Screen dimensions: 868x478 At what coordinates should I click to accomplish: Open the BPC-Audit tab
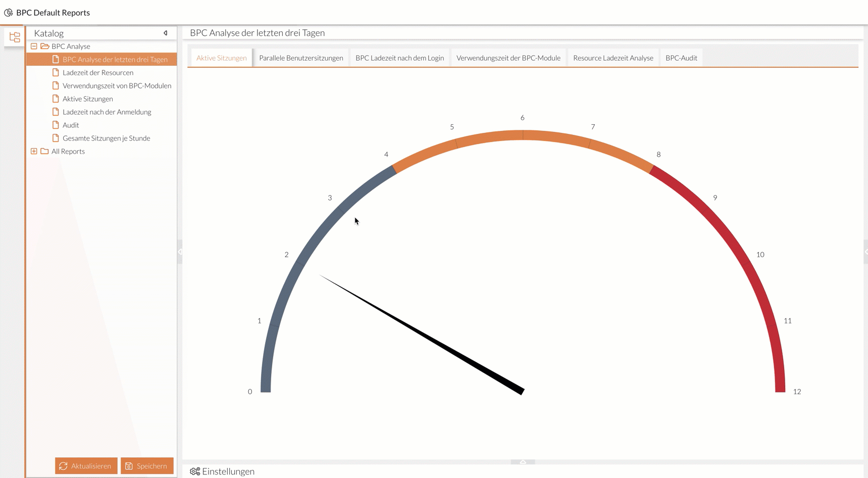tap(681, 58)
